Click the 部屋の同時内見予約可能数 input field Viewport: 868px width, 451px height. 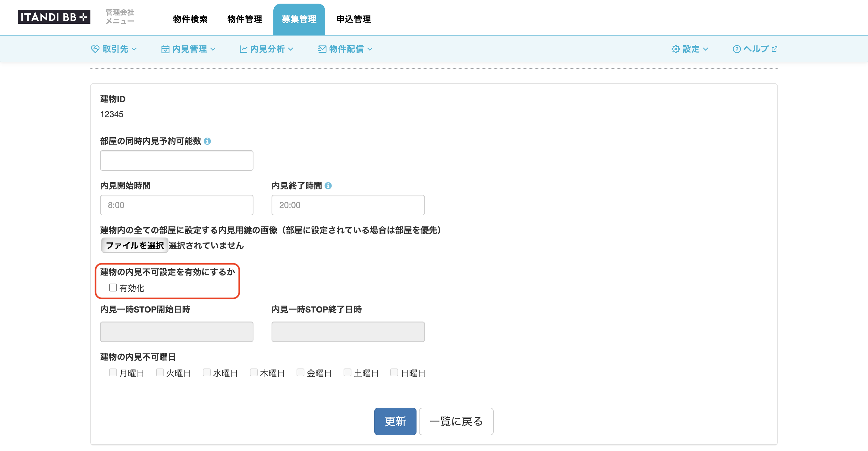pyautogui.click(x=177, y=160)
